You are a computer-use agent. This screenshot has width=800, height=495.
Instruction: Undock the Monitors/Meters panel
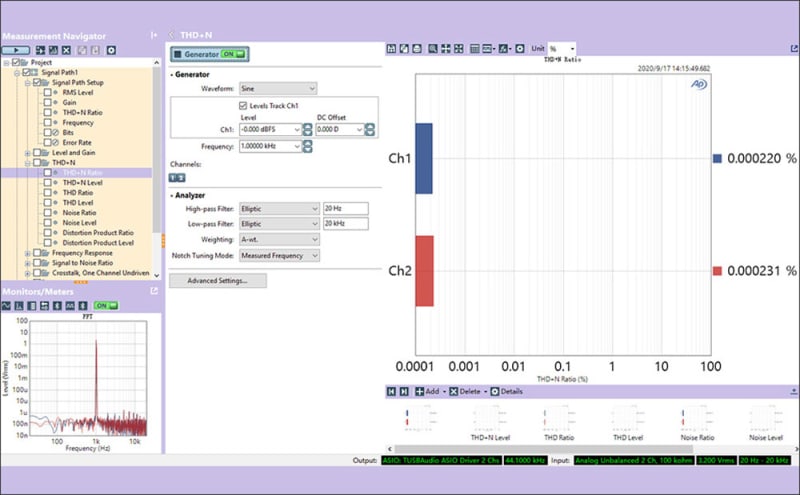tap(154, 291)
